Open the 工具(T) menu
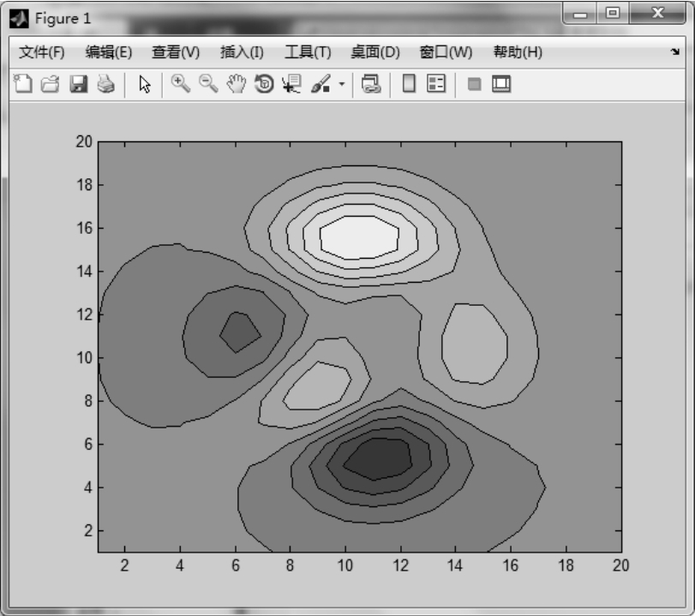The width and height of the screenshot is (695, 616). pyautogui.click(x=308, y=52)
